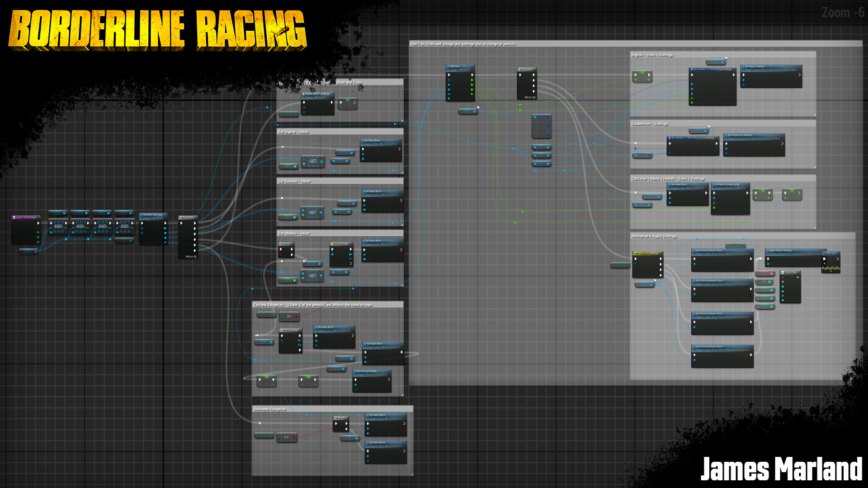Select the GET node in Set Wheels - Mesh
The image size is (868, 488).
click(x=312, y=276)
